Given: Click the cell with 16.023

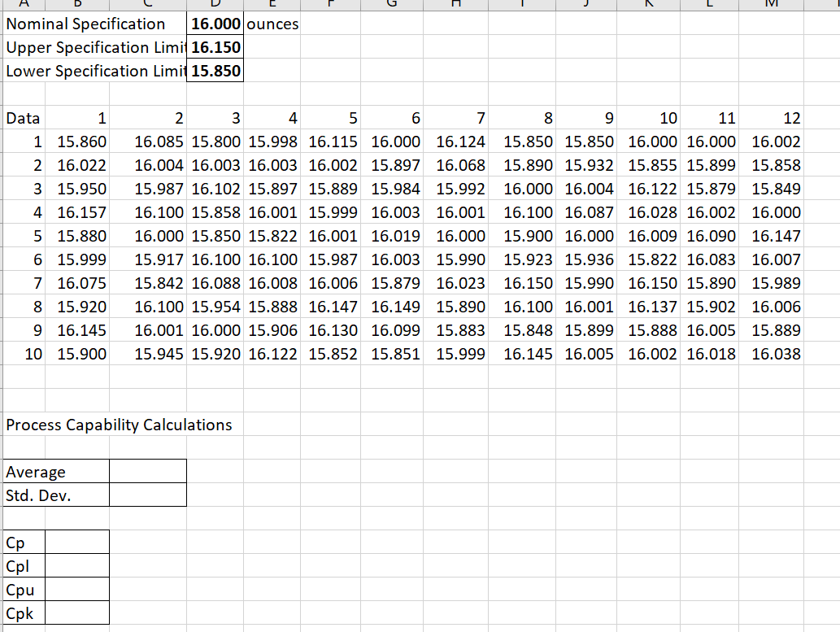Looking at the screenshot, I should click(x=456, y=283).
